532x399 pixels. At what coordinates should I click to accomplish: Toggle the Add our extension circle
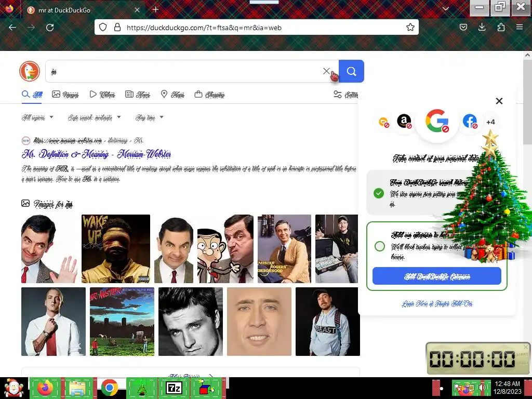[380, 246]
